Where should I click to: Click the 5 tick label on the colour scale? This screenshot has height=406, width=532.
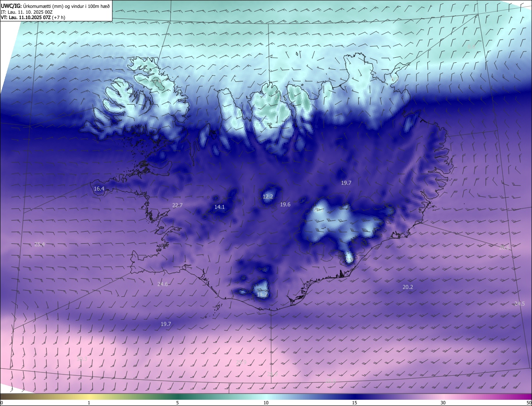(x=177, y=403)
